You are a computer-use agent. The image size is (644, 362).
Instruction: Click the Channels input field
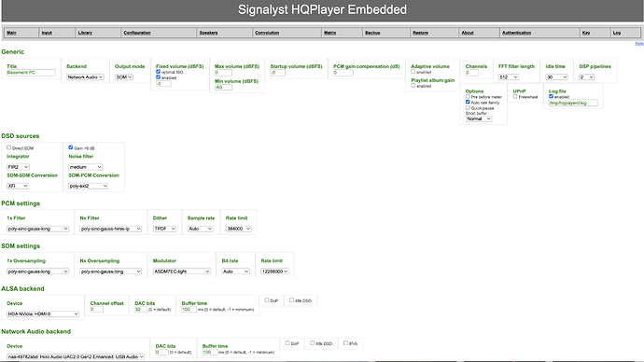pos(472,73)
